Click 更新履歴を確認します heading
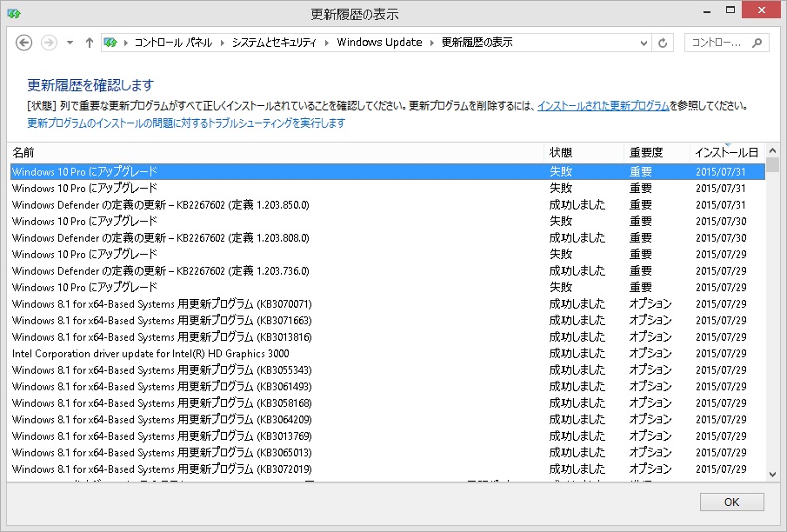This screenshot has width=787, height=532. 90,85
